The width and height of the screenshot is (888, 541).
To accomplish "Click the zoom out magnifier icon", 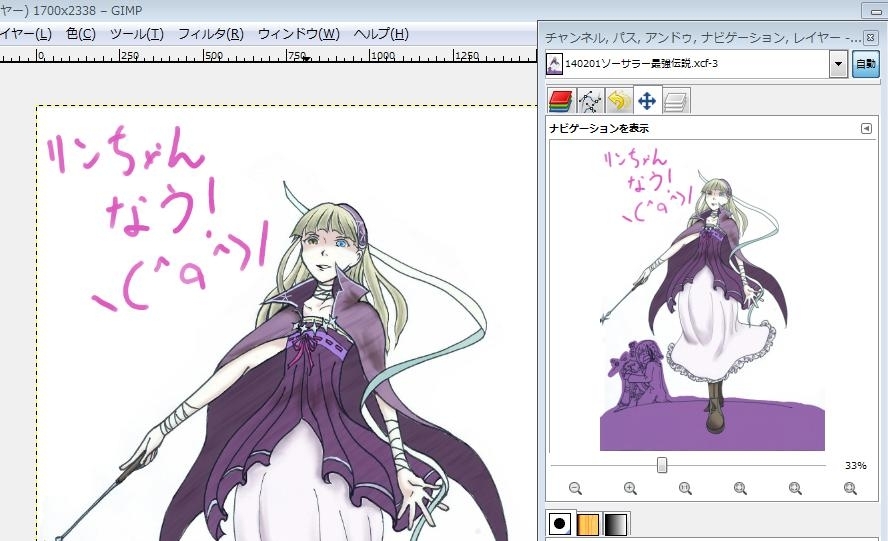I will click(575, 488).
